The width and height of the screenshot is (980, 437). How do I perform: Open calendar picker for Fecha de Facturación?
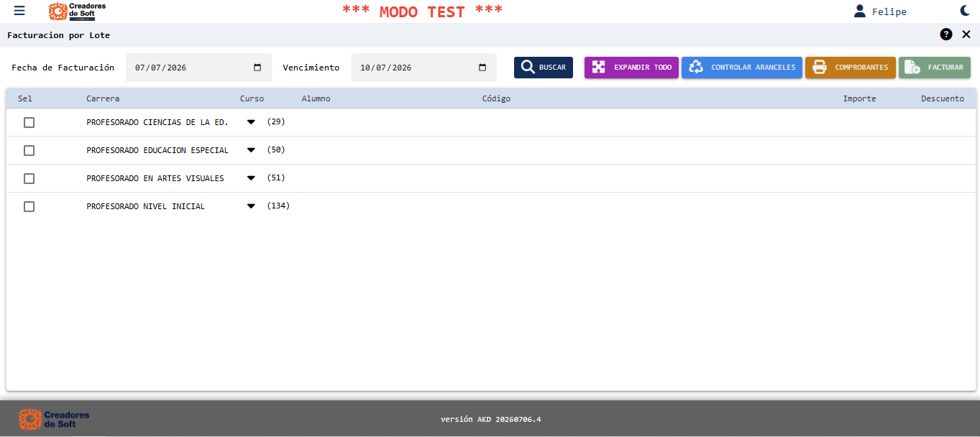257,68
